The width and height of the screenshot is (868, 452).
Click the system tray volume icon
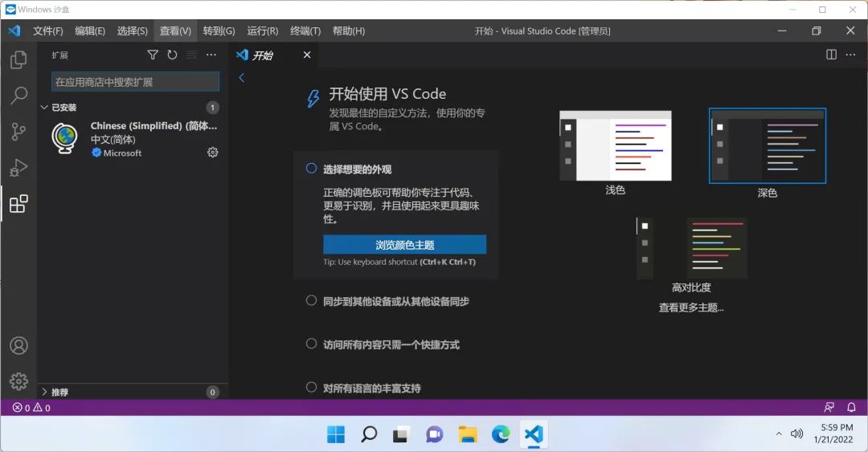pyautogui.click(x=796, y=434)
